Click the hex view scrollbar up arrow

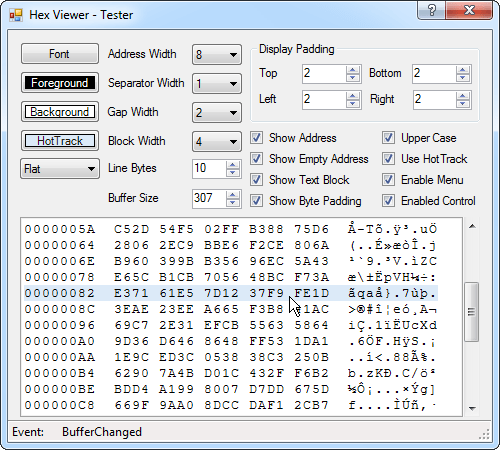tap(472, 227)
